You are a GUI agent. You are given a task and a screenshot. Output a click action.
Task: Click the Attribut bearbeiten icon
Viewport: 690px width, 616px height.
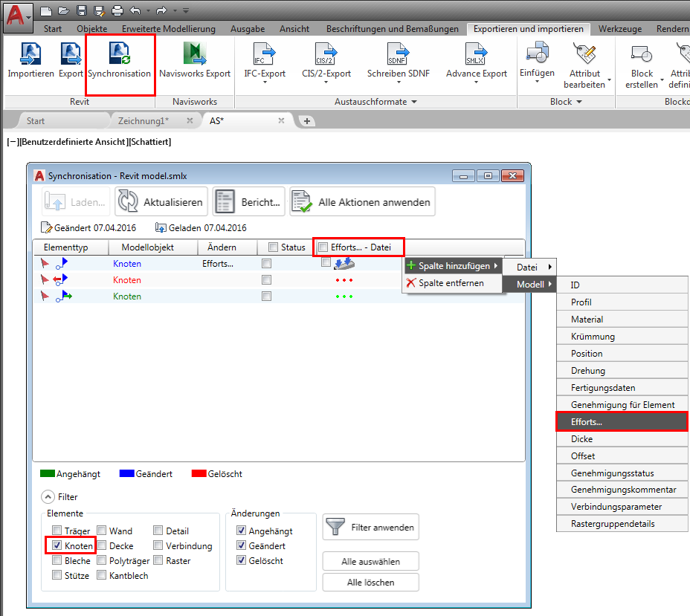click(584, 54)
